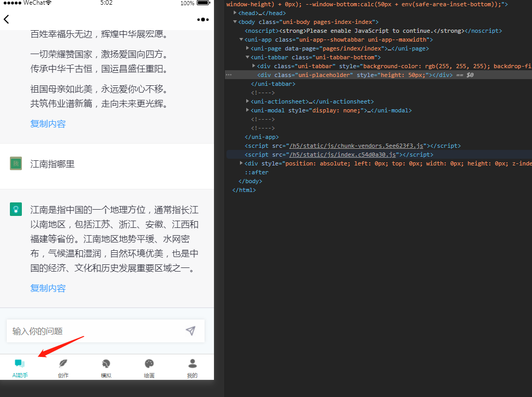Select the closing /uni-tabbar tag line
This screenshot has width=532, height=397.
coord(273,84)
